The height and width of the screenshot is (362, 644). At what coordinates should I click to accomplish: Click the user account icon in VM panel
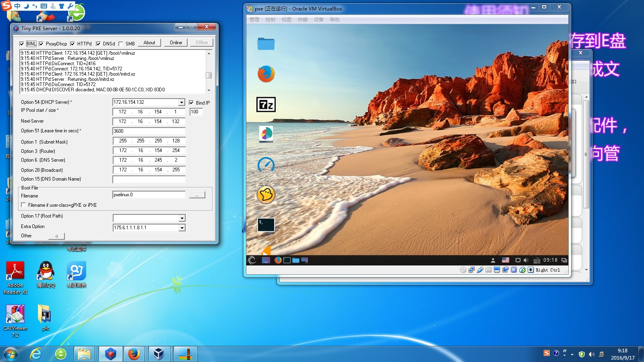[x=493, y=260]
